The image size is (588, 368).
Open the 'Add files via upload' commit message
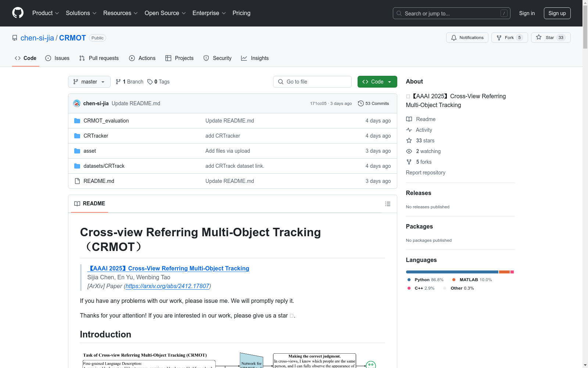coord(228,151)
